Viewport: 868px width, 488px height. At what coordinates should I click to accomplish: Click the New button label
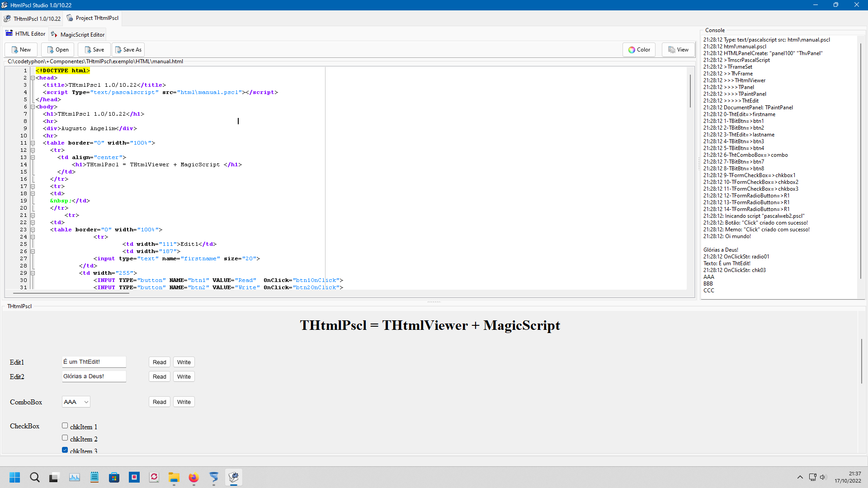click(x=25, y=50)
